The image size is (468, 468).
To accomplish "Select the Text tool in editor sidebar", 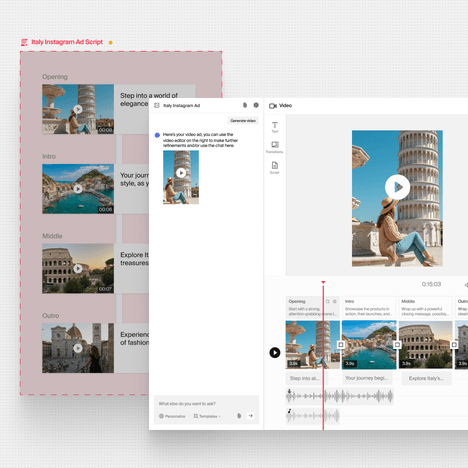I will [x=275, y=127].
